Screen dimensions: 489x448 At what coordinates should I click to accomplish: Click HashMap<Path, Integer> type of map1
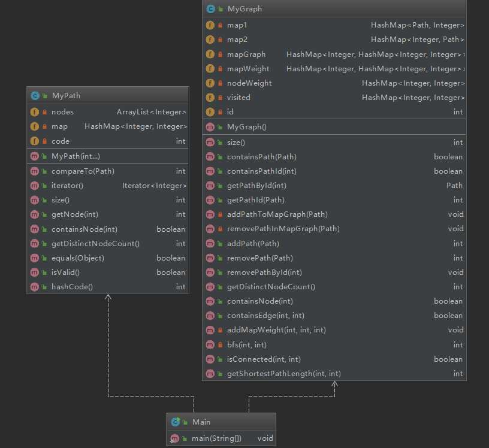[418, 25]
